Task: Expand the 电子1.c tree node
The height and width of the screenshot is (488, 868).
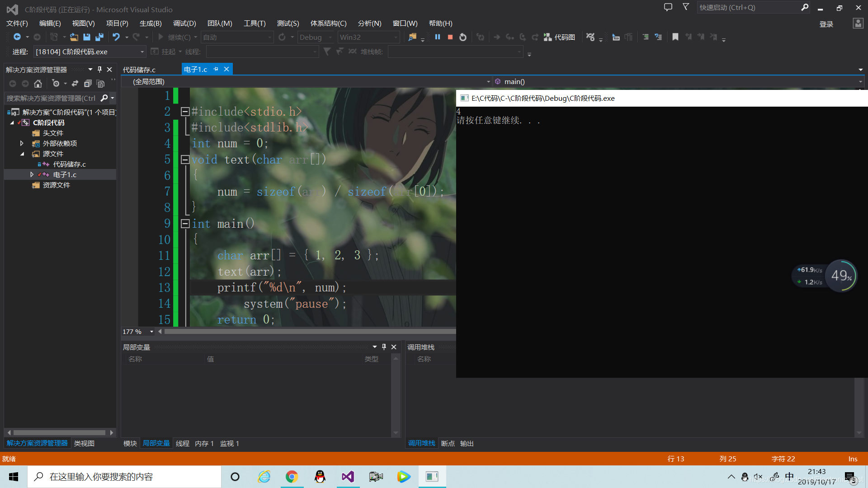Action: pos(32,174)
